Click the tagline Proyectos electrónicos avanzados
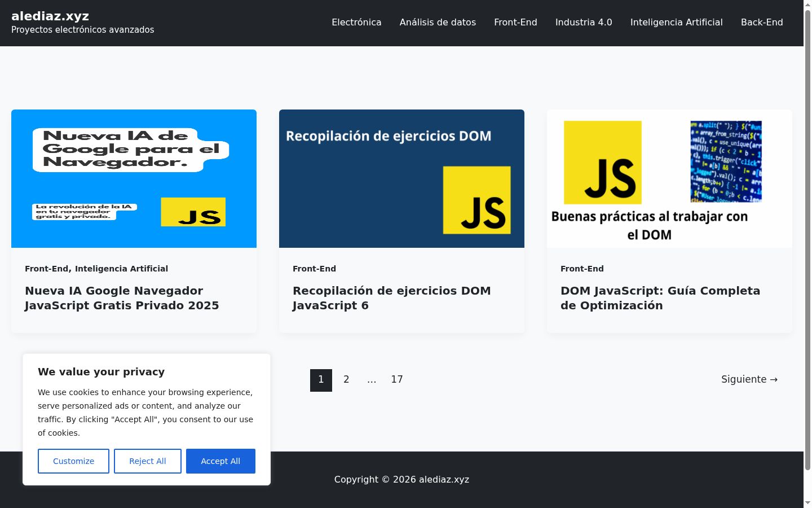Screen dimensions: 812x508 pyautogui.click(x=82, y=30)
